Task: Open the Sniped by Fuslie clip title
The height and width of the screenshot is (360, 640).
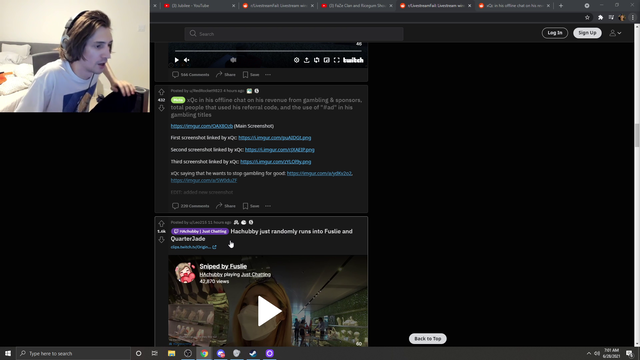Action: coord(223,267)
